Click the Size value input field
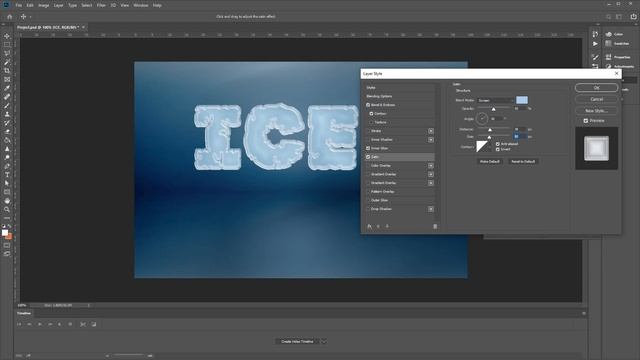The image size is (640, 360). tap(519, 137)
